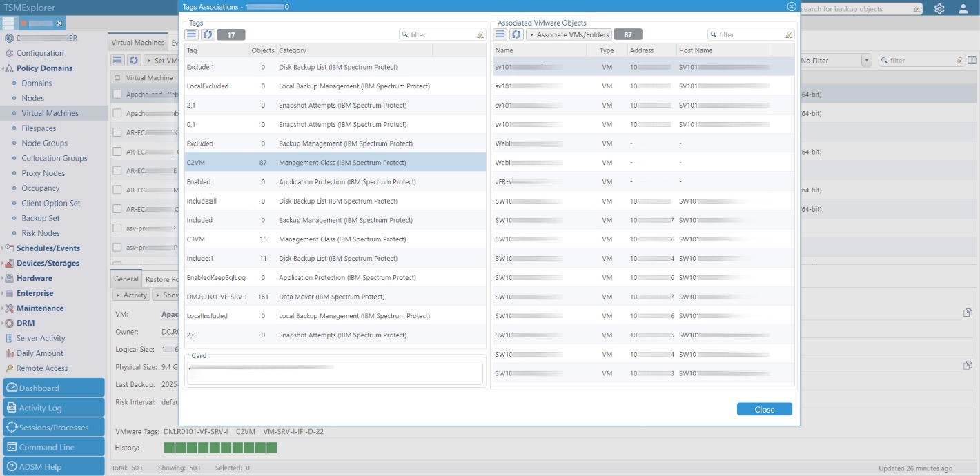This screenshot has width=980, height=476.
Task: Check the second asv-pr VM row checkbox
Action: tap(117, 247)
